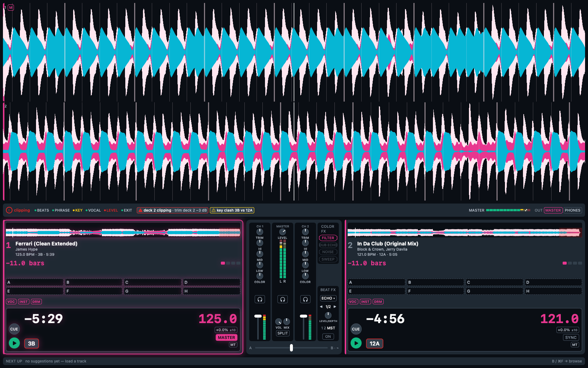This screenshot has width=588, height=368.
Task: Toggle CH 1 headphone cue
Action: click(260, 299)
